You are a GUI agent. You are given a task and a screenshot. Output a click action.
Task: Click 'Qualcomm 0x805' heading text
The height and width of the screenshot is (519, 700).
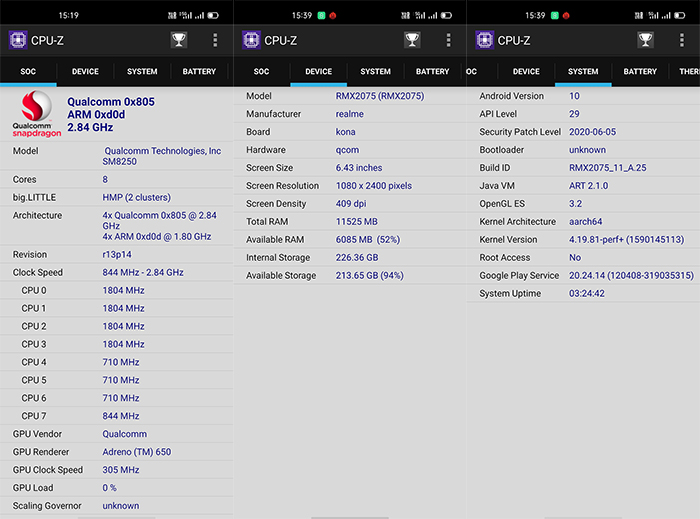pos(111,102)
